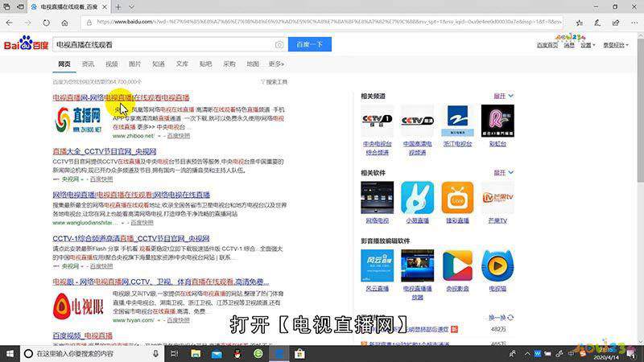
Task: Click into the Baidu search input field
Action: (x=163, y=44)
